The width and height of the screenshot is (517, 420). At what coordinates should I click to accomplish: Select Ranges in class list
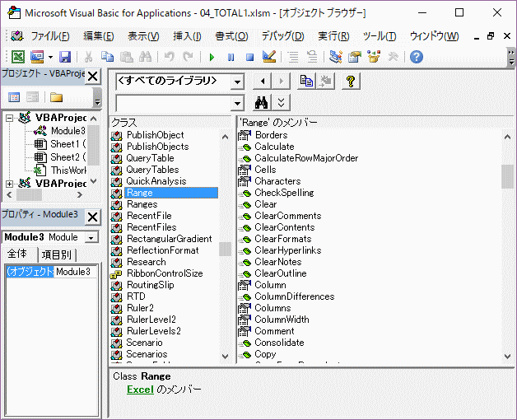[142, 204]
